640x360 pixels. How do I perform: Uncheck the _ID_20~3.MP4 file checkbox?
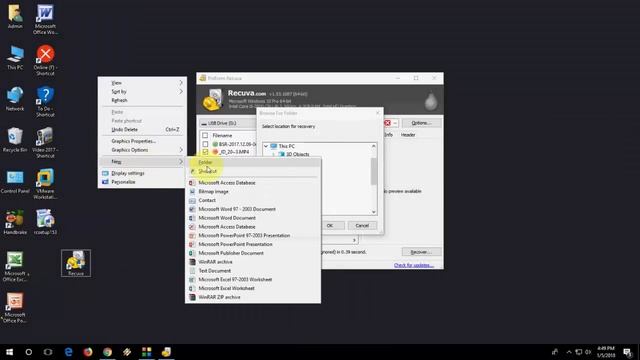pyautogui.click(x=205, y=152)
